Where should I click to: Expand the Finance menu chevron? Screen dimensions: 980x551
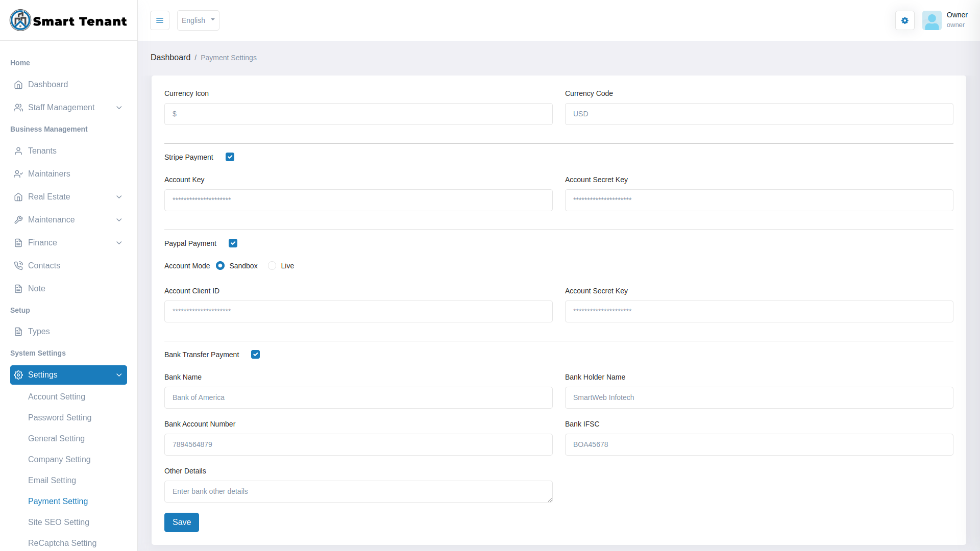(x=119, y=243)
